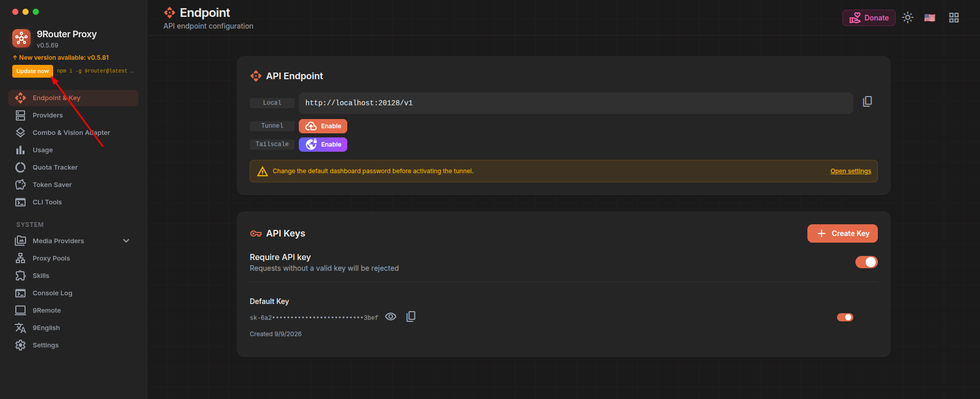Copy the local endpoint URL
This screenshot has height=399, width=980.
click(x=867, y=102)
